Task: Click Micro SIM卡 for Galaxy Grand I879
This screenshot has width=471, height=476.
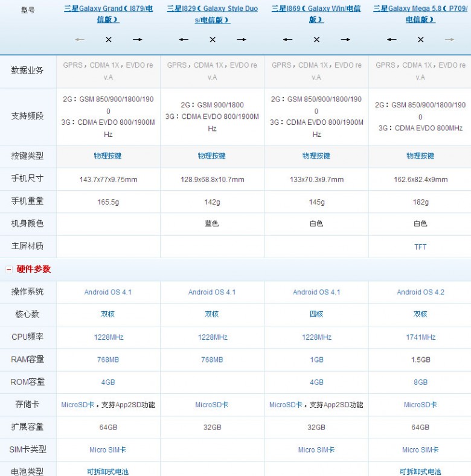Action: pos(108,450)
